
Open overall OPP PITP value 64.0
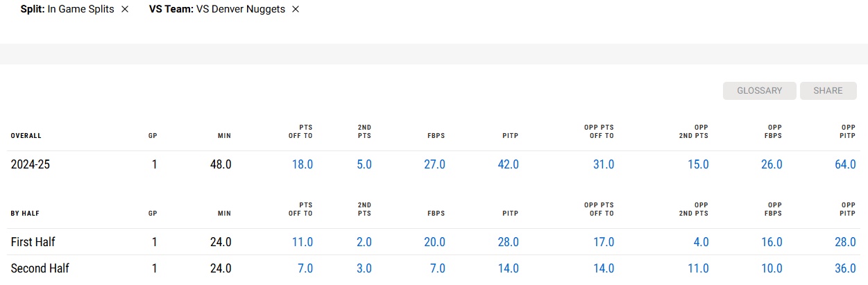click(x=845, y=164)
